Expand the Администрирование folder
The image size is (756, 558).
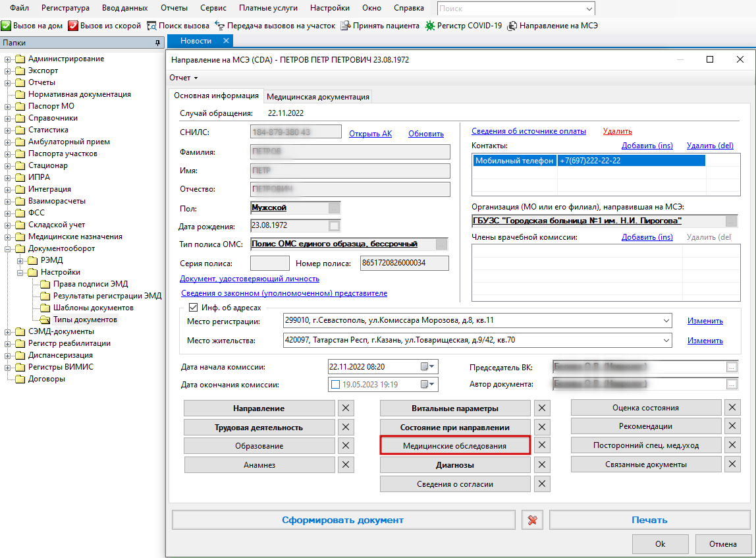click(x=8, y=59)
